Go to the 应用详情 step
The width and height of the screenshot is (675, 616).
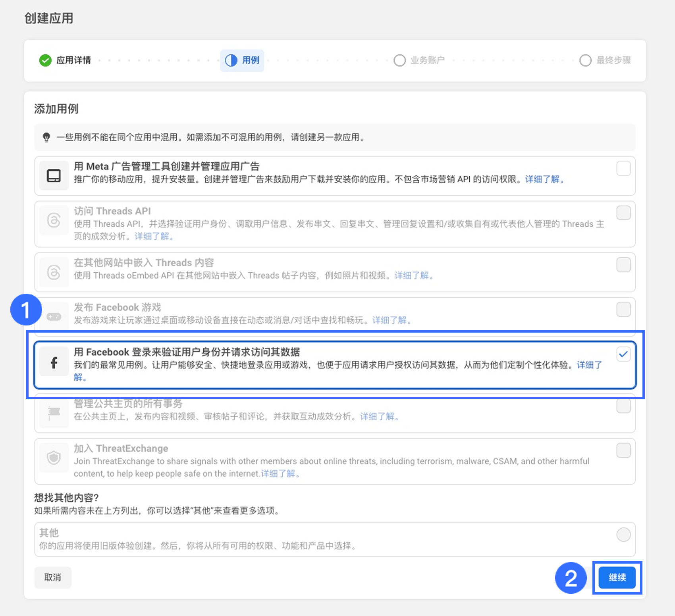(65, 60)
